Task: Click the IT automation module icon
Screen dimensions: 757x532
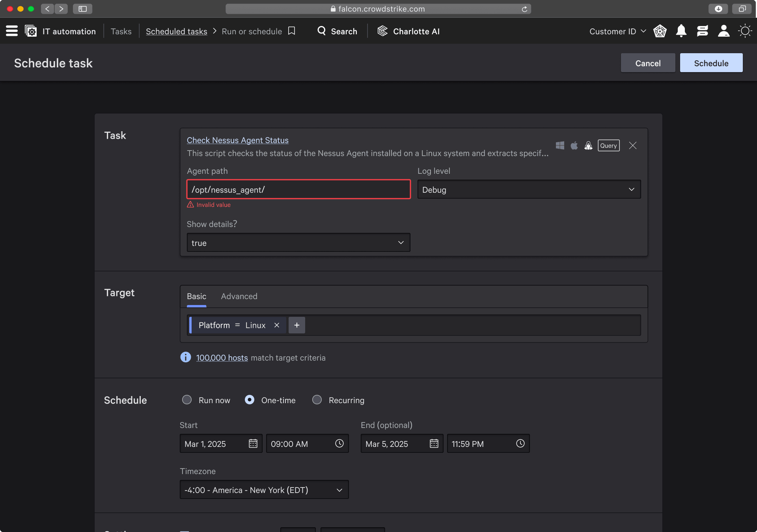Action: 31,31
